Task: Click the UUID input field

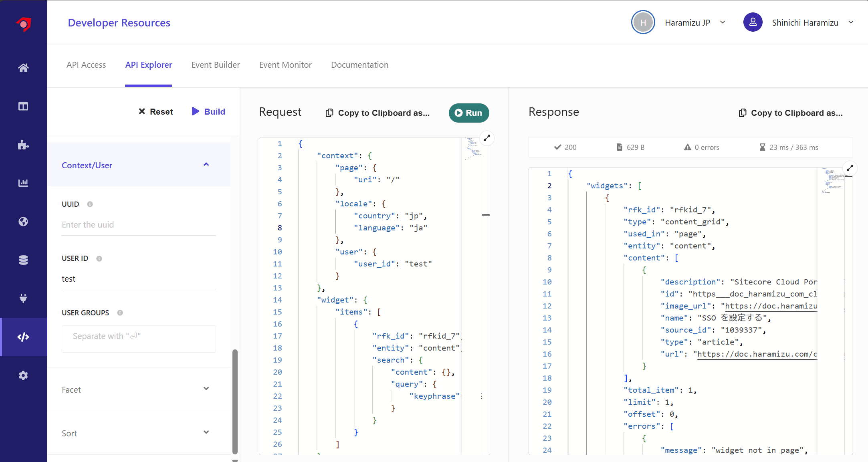Action: [138, 225]
